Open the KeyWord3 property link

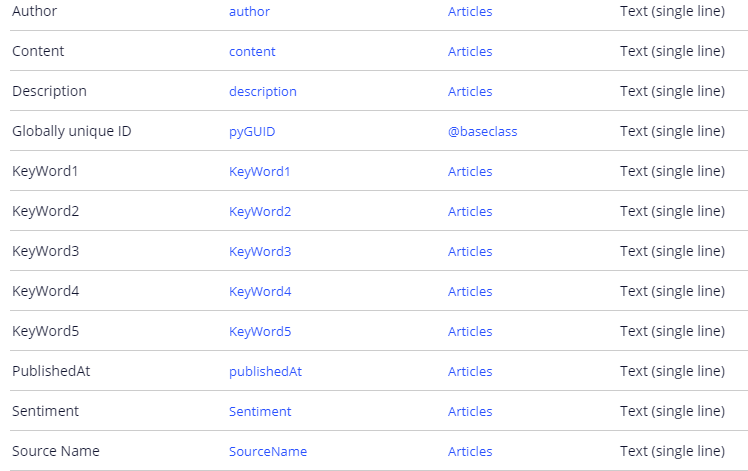point(260,251)
